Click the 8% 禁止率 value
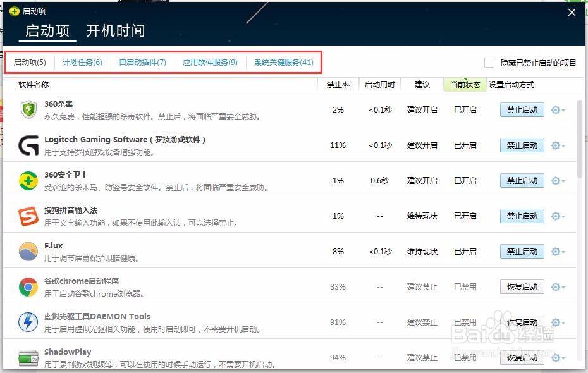The height and width of the screenshot is (373, 588). pos(338,251)
